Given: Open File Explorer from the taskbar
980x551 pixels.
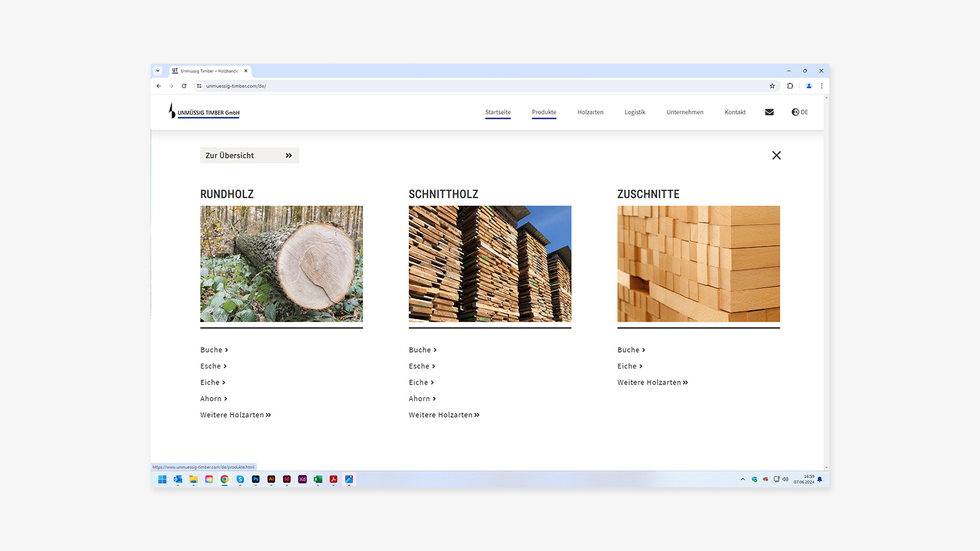Looking at the screenshot, I should [x=194, y=479].
